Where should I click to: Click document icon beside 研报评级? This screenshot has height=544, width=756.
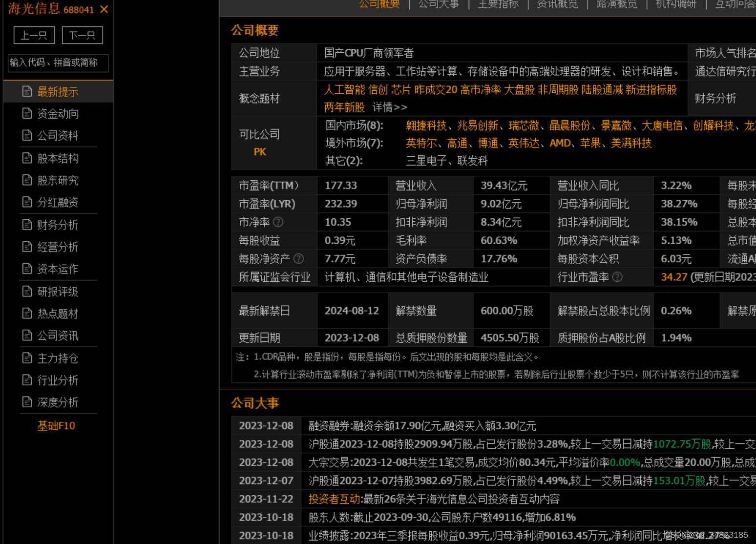point(27,291)
